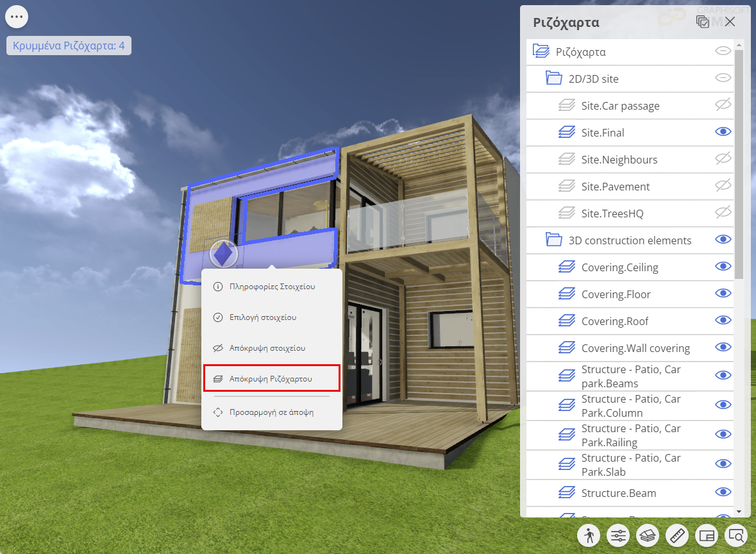Open the three-dots options menu
Viewport: 756px width, 554px height.
coord(17,17)
